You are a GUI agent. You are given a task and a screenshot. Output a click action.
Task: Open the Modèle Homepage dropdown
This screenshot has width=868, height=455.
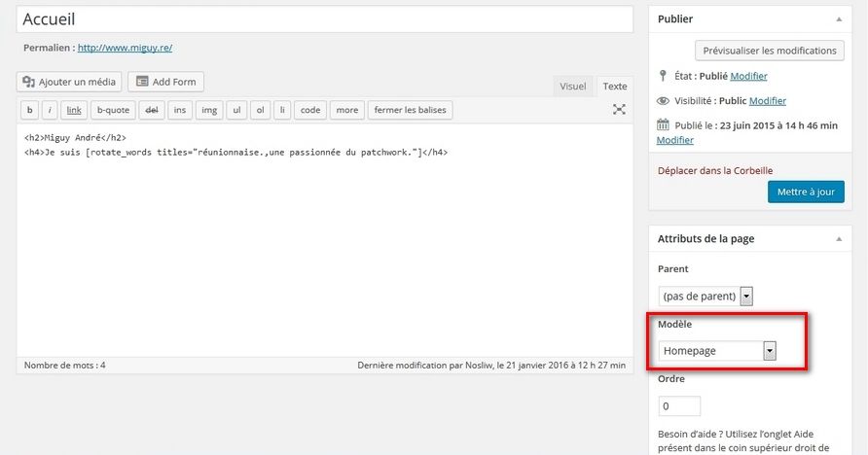[x=717, y=351]
